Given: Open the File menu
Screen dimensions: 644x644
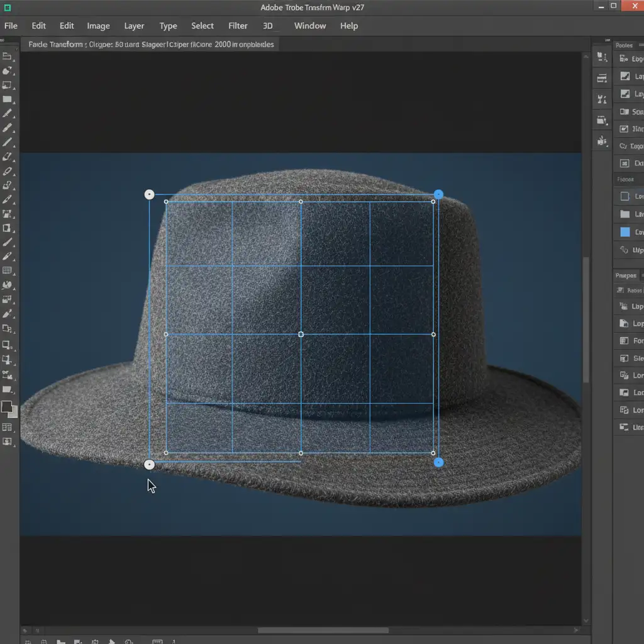Looking at the screenshot, I should 11,26.
